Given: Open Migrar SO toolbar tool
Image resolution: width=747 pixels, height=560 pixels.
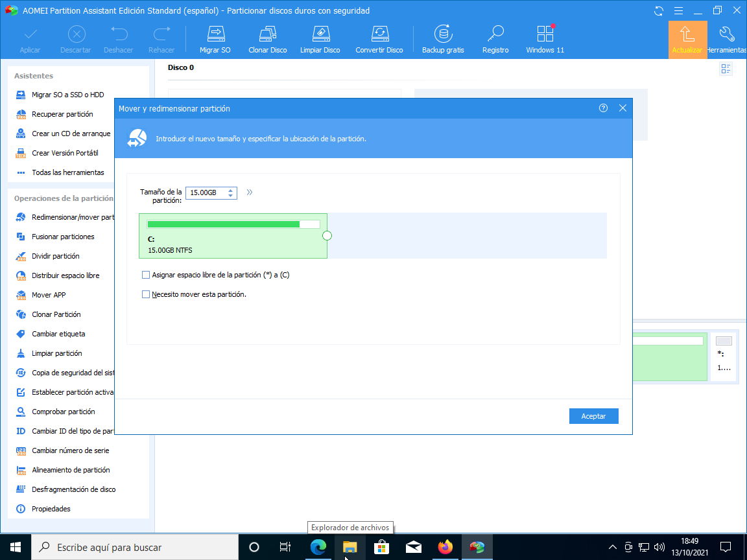Looking at the screenshot, I should (x=215, y=40).
